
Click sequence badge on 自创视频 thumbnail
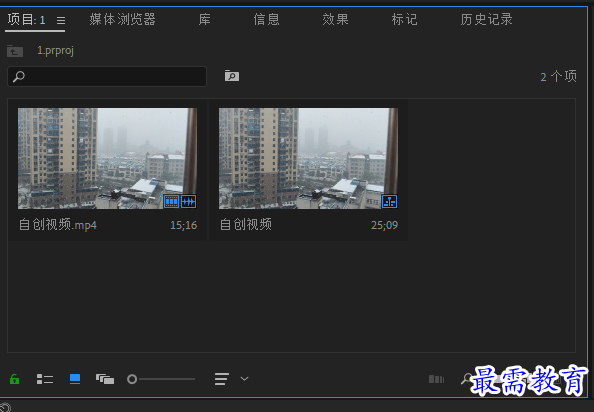389,201
